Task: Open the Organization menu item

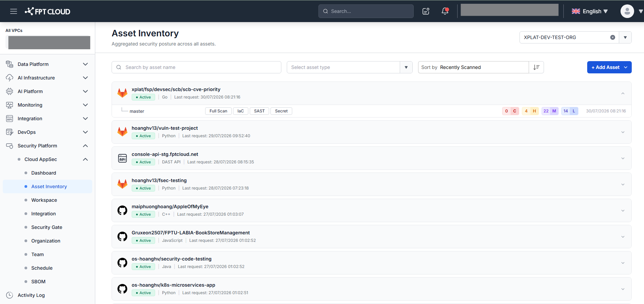Action: point(46,241)
